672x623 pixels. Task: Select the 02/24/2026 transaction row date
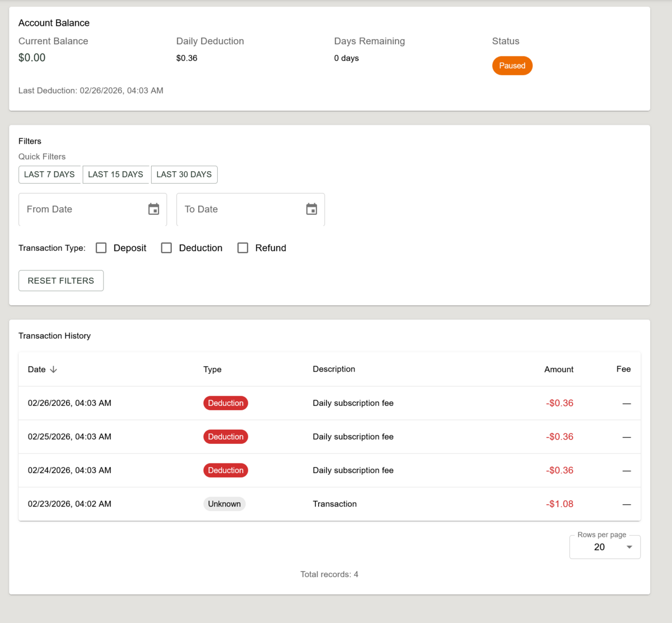(69, 470)
